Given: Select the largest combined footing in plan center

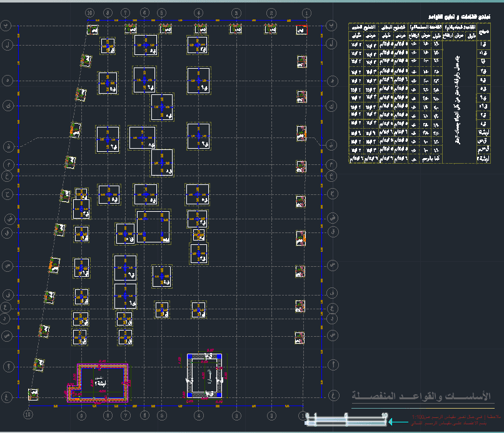Looking at the screenshot, I should click(153, 226).
